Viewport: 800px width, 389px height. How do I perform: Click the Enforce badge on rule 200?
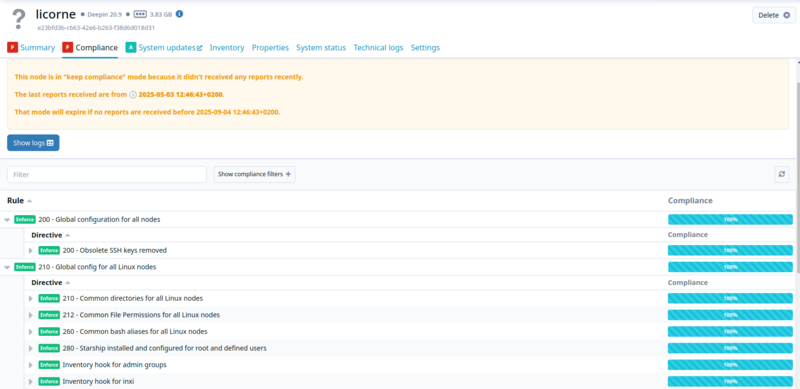click(25, 220)
